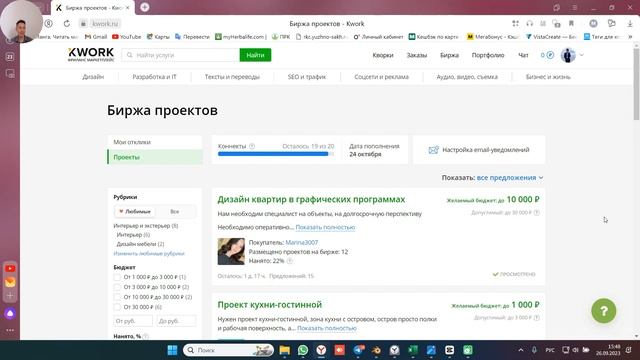The height and width of the screenshot is (360, 640).
Task: Open Настройка email-уведомлений
Action: pyautogui.click(x=486, y=150)
